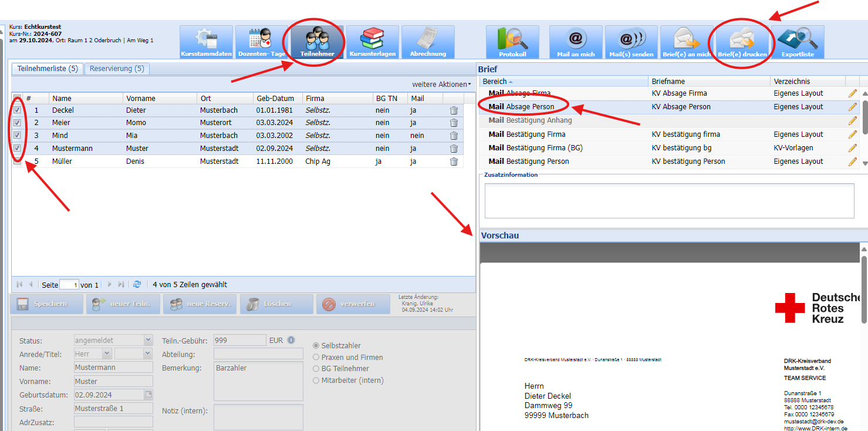This screenshot has height=431, width=868.
Task: Select the Teilnehmerliste (5) tab
Action: (x=48, y=69)
